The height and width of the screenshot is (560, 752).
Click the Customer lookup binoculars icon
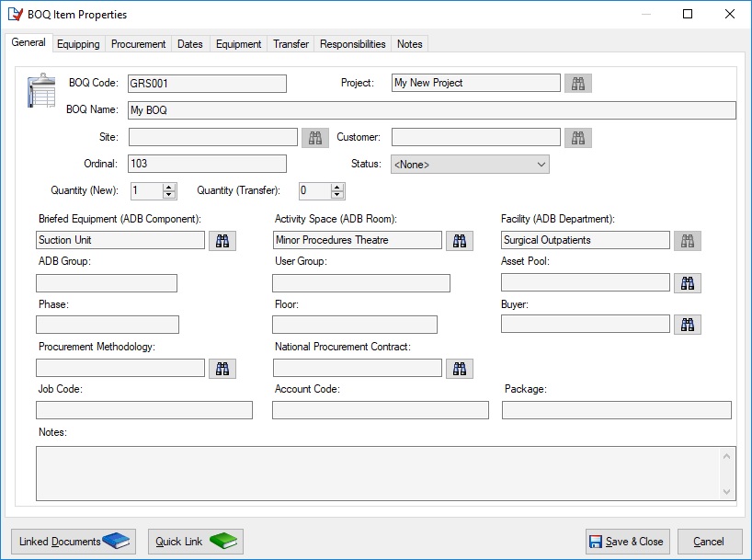point(578,138)
